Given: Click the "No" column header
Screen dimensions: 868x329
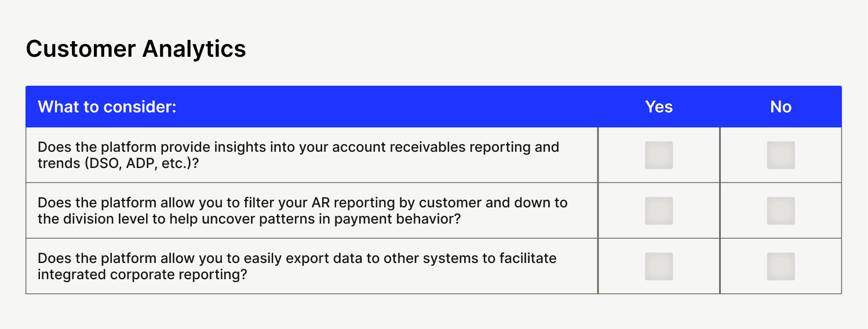Looking at the screenshot, I should (781, 107).
